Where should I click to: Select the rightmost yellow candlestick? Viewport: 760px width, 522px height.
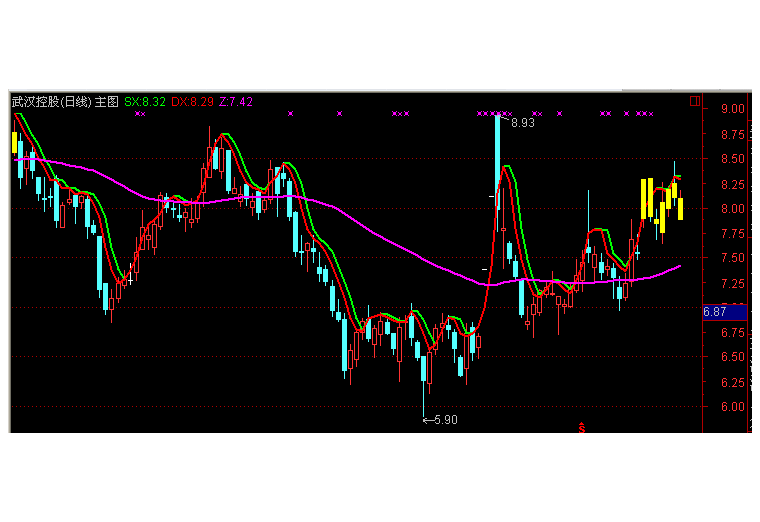coord(680,203)
